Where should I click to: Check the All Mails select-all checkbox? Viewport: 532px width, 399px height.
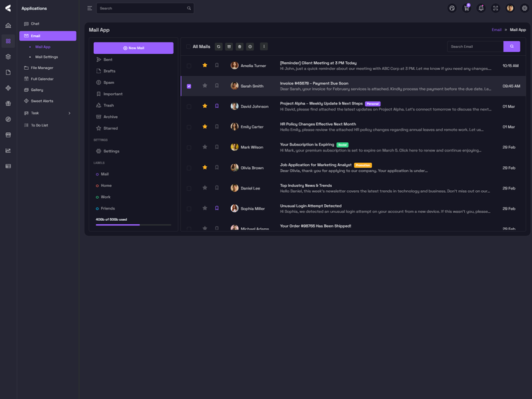(x=189, y=47)
